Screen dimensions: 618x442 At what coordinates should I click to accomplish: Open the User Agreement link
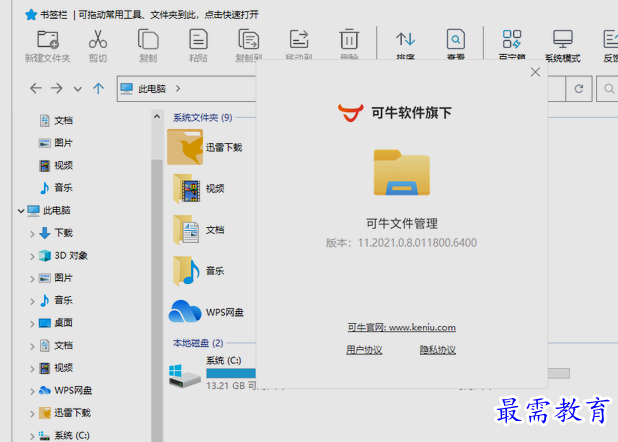364,350
